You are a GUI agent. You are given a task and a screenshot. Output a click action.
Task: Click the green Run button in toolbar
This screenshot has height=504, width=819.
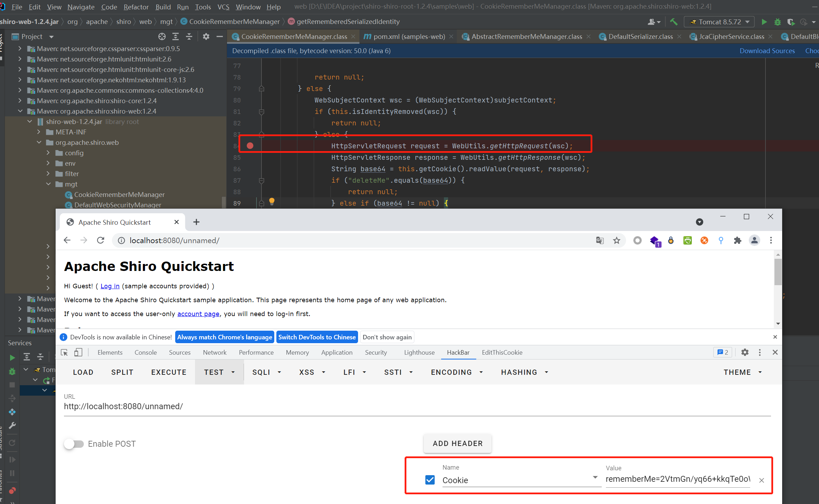(x=764, y=22)
